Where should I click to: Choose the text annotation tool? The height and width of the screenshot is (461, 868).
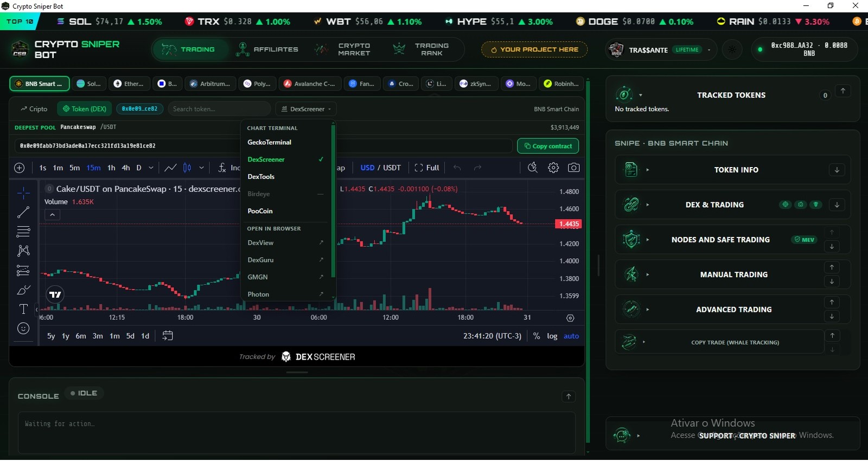[23, 309]
